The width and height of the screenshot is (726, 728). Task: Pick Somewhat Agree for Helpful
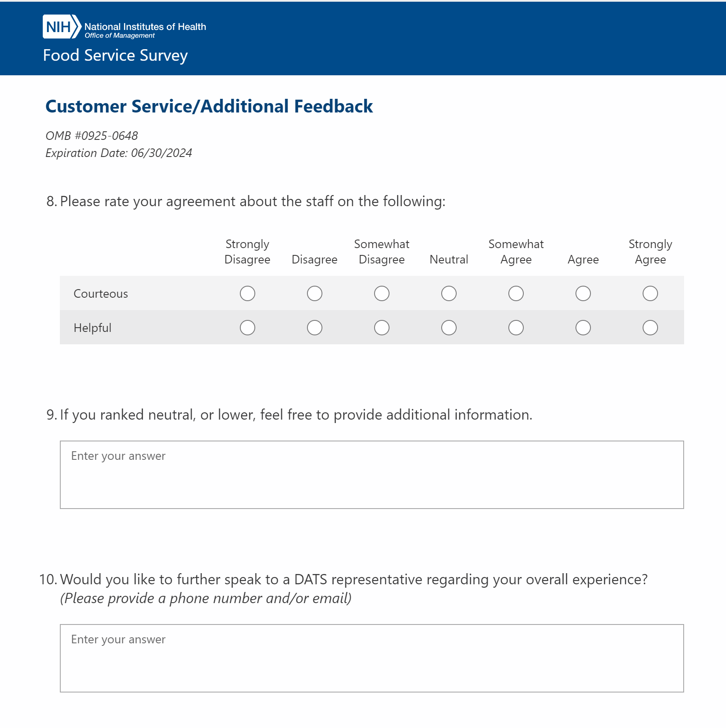pyautogui.click(x=516, y=328)
